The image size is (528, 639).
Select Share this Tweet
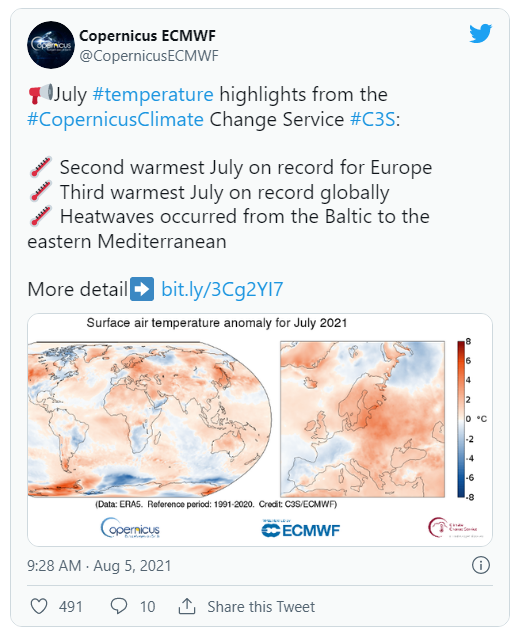pyautogui.click(x=261, y=606)
